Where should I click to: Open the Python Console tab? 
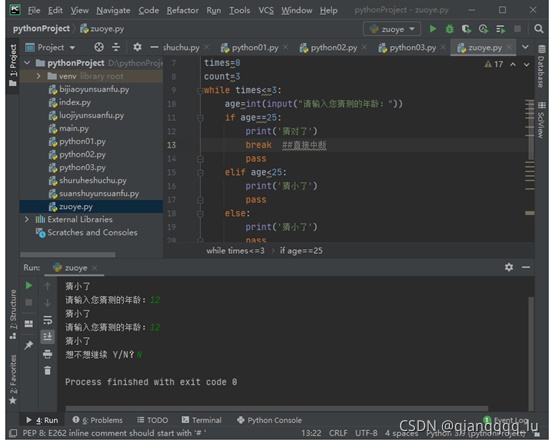[270, 420]
